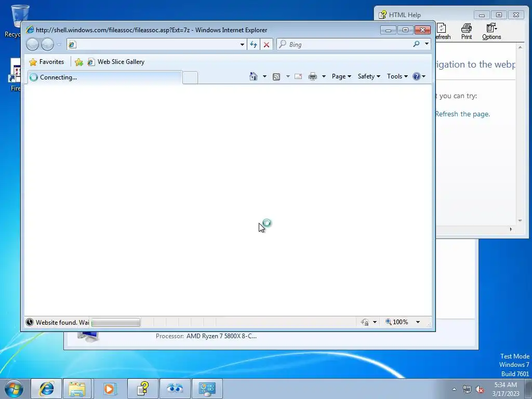Viewport: 532px width, 399px height.
Task: Launch Windows Media Player from taskbar
Action: 110,389
